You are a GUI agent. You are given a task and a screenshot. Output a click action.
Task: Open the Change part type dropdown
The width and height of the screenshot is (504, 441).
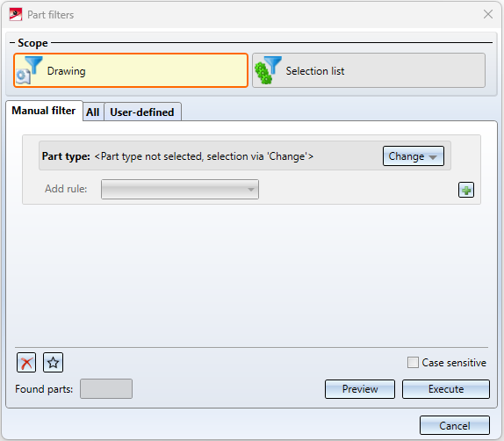[x=414, y=156]
